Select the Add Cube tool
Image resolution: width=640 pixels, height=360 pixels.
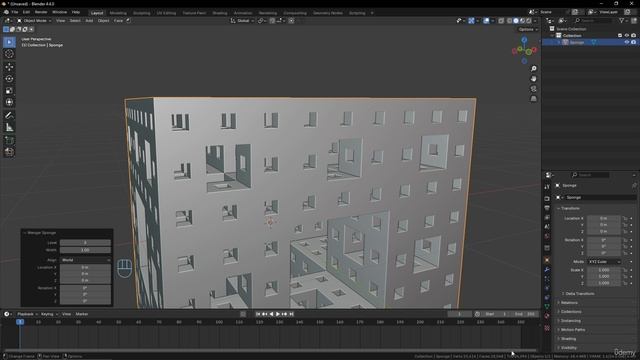[9, 140]
